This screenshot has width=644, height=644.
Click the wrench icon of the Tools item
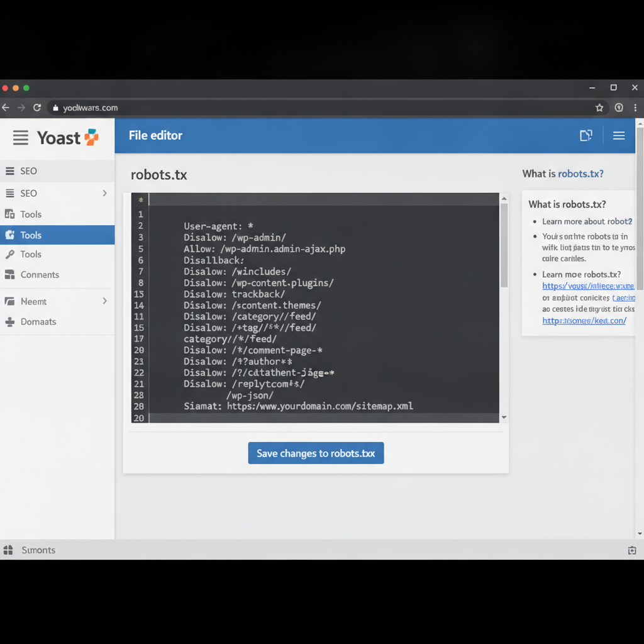tap(10, 254)
